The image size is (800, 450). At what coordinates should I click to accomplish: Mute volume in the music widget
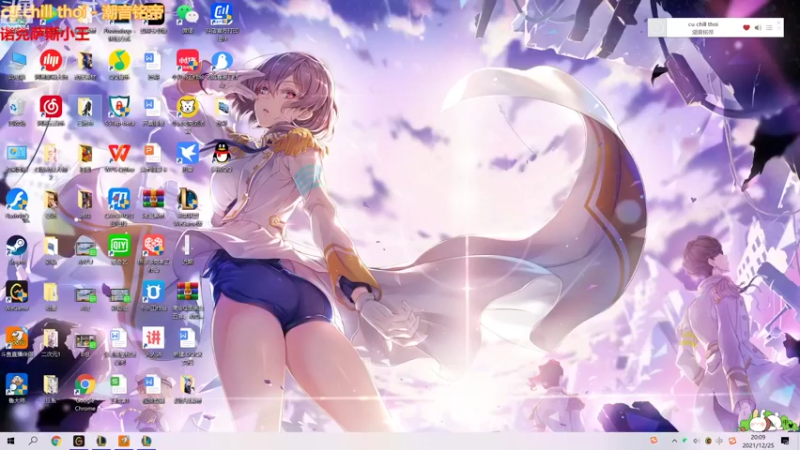(x=758, y=28)
